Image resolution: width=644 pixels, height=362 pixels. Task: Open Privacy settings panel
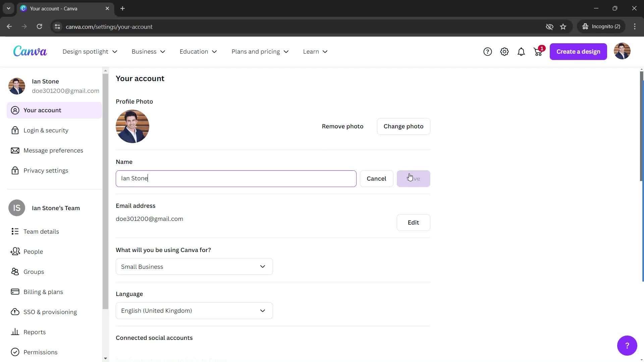coord(46,170)
